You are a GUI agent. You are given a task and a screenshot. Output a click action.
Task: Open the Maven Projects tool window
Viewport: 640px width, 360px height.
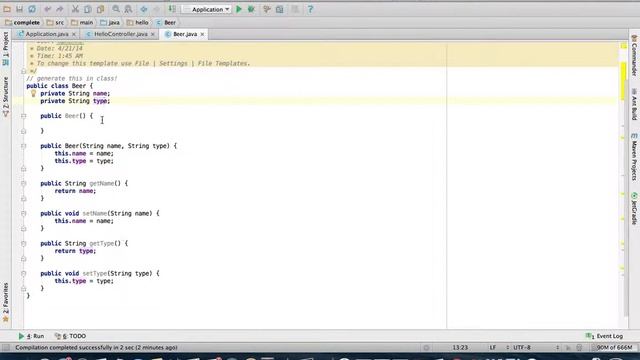point(634,157)
